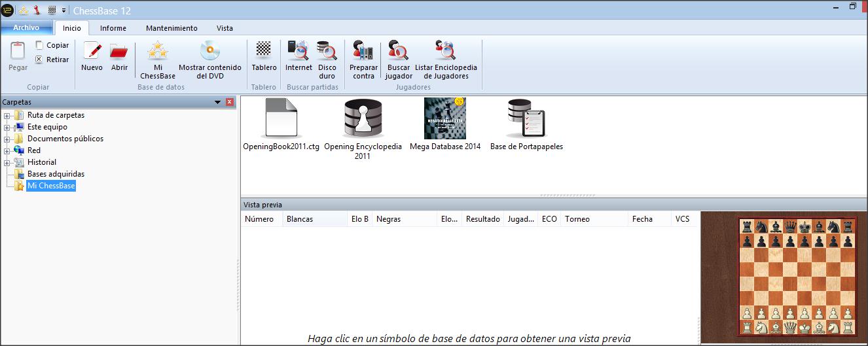Screen dimensions: 868x346
Task: Select Este equipo in folder tree
Action: (47, 127)
